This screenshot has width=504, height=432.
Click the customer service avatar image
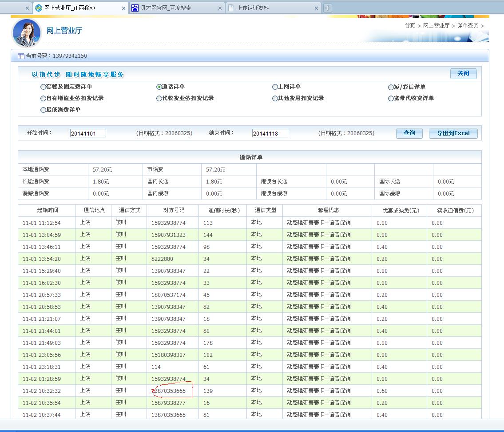pos(27,32)
